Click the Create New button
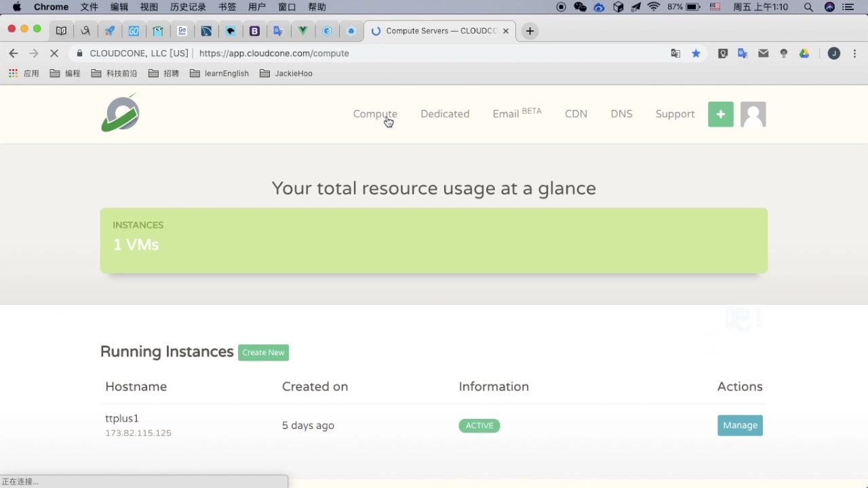 click(263, 352)
